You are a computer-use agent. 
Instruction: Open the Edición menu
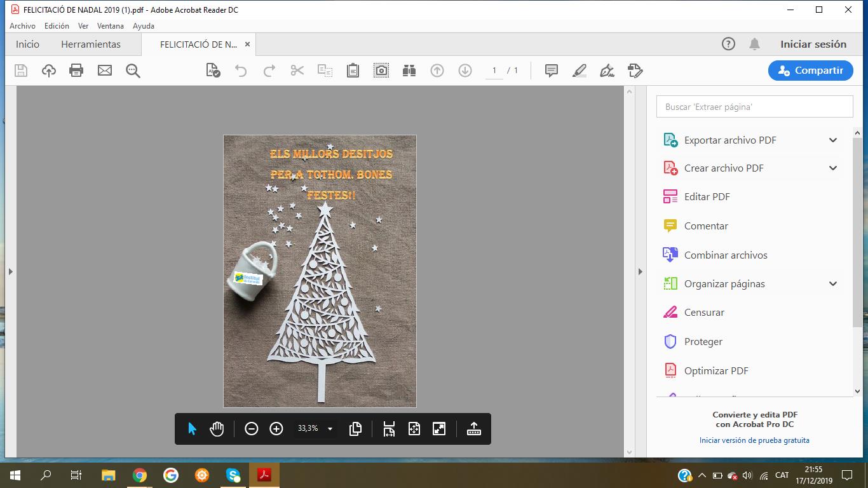click(57, 26)
